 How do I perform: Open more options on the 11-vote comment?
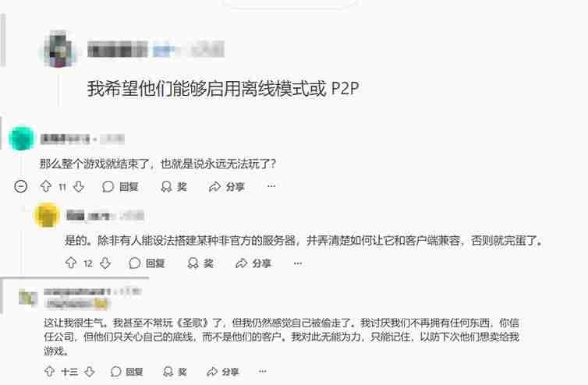point(271,186)
